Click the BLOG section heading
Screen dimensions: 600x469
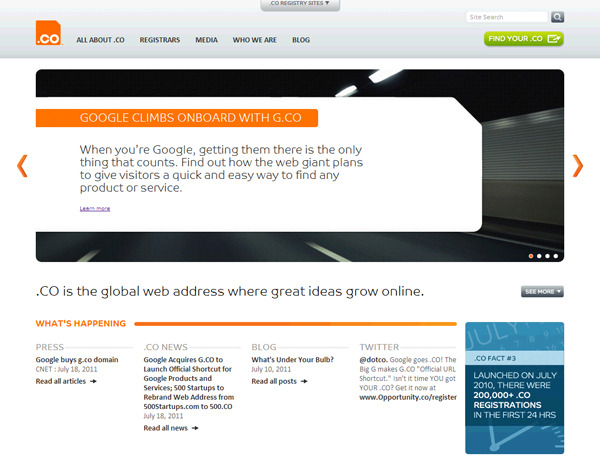[264, 347]
